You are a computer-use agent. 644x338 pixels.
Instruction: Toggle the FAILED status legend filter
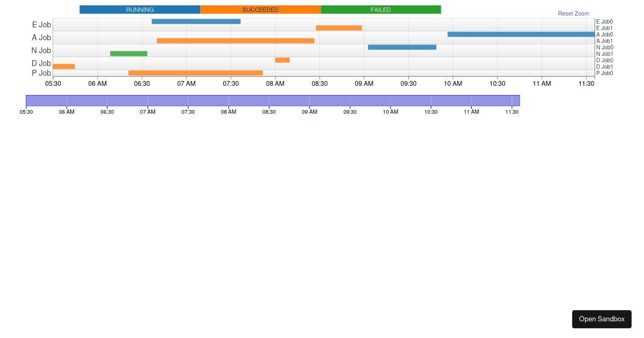point(381,9)
